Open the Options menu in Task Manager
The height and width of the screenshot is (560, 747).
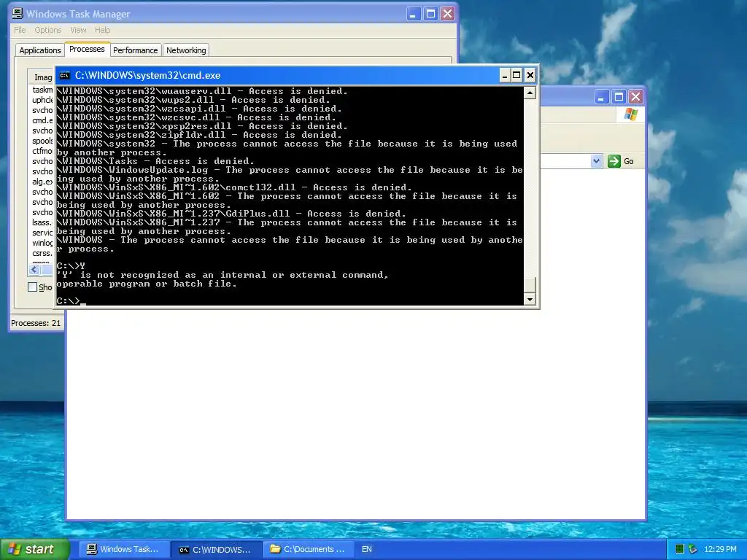point(47,30)
